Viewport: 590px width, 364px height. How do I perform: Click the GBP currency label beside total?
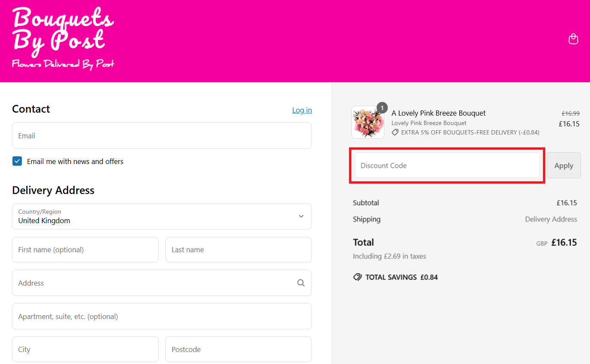click(542, 243)
